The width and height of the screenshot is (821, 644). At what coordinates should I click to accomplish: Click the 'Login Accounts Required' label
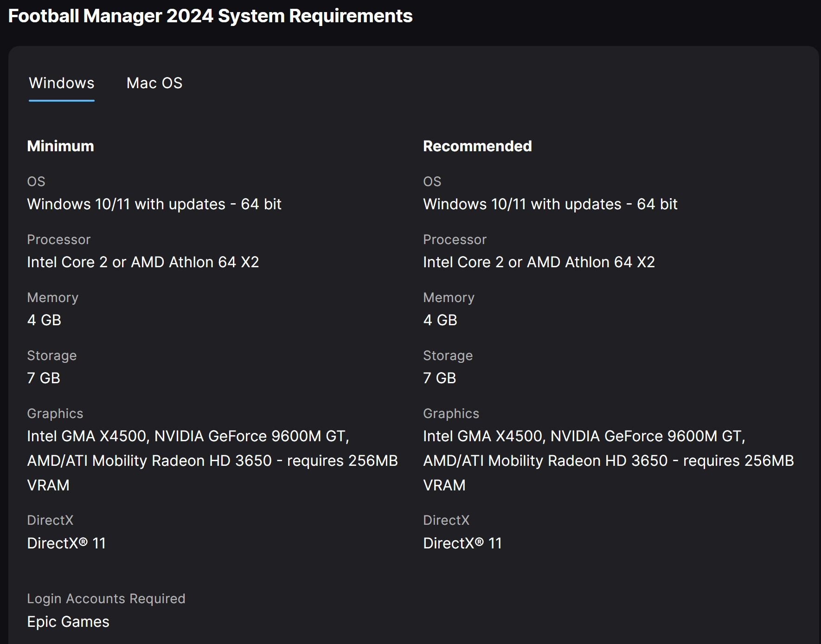pos(106,599)
